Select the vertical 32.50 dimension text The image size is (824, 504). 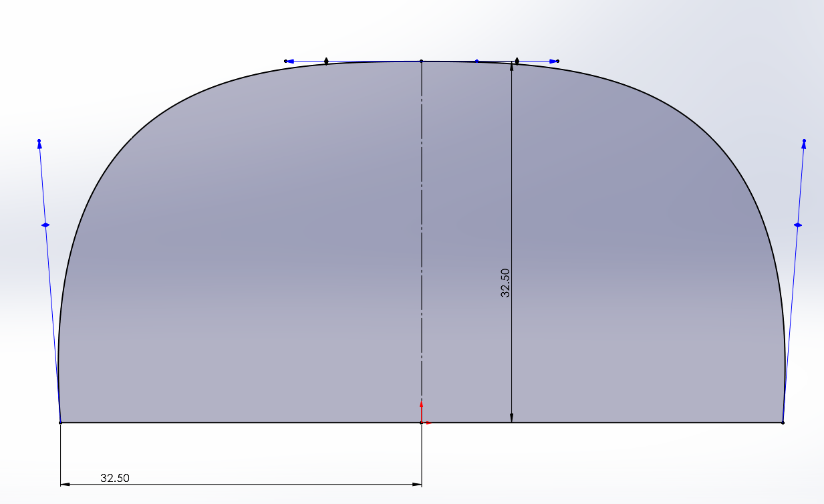(x=505, y=283)
